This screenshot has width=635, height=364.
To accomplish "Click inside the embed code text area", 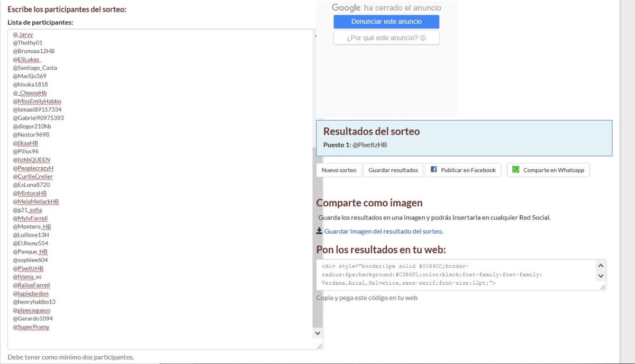I will 456,275.
